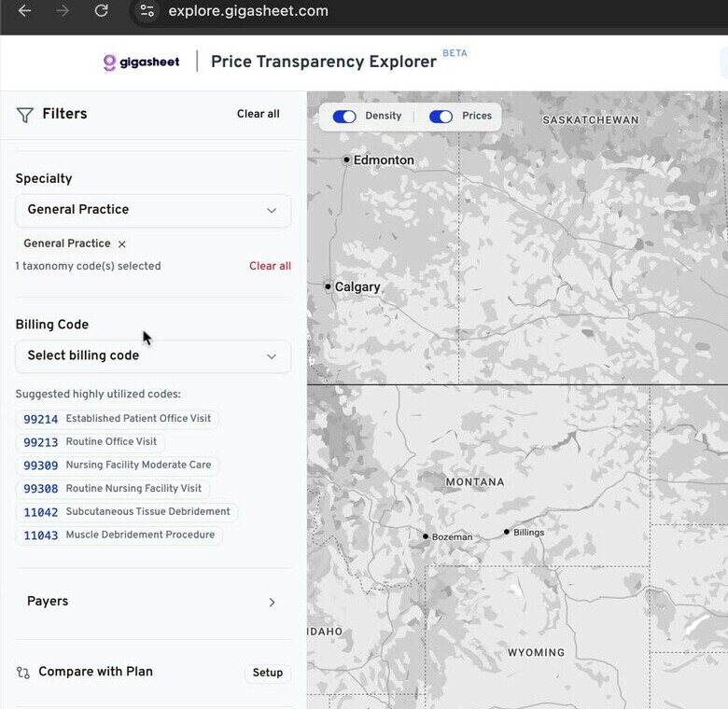The height and width of the screenshot is (709, 728).
Task: Click top Clear all beside Filters
Action: [x=259, y=114]
